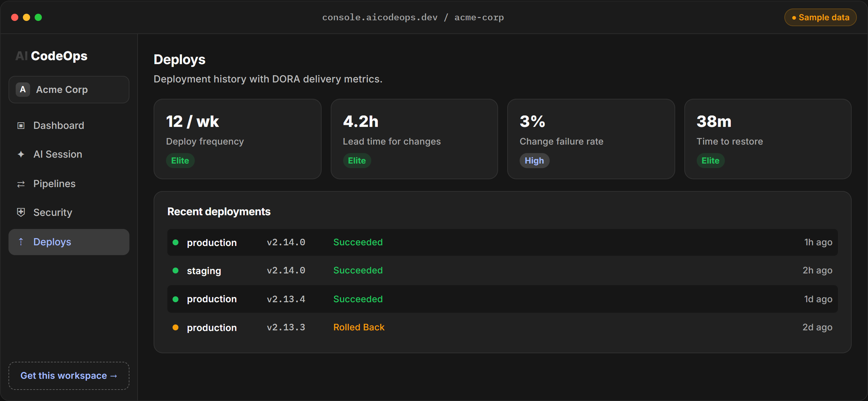This screenshot has height=401, width=868.
Task: Click the AI Session sparkle icon
Action: [x=21, y=154]
